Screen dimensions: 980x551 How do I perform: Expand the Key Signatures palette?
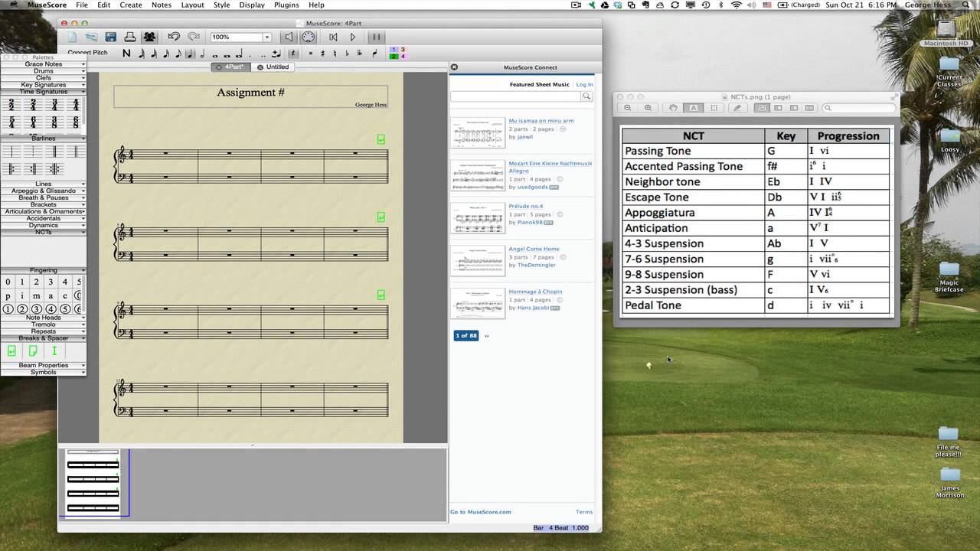click(x=44, y=85)
